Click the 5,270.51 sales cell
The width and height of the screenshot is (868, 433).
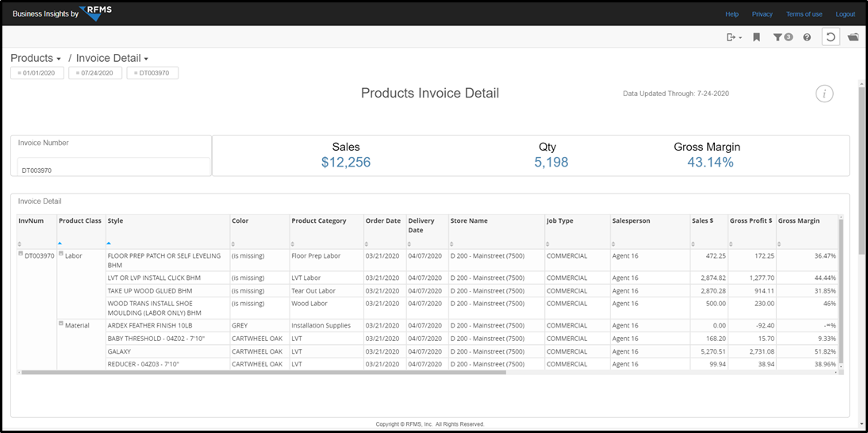709,351
